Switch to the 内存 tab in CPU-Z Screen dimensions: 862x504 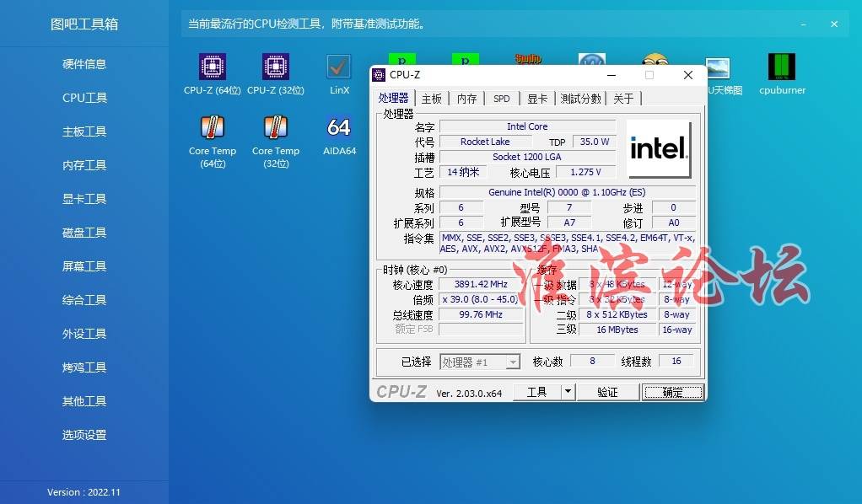466,99
